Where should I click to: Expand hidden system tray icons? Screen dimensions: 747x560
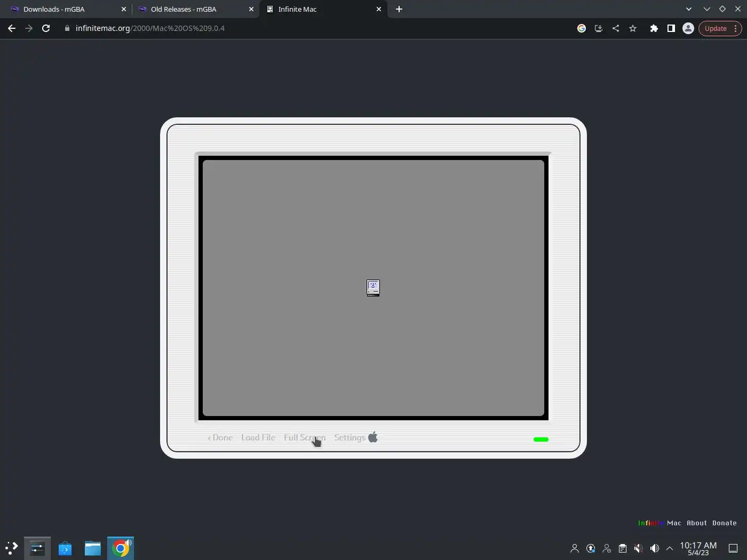tap(670, 548)
